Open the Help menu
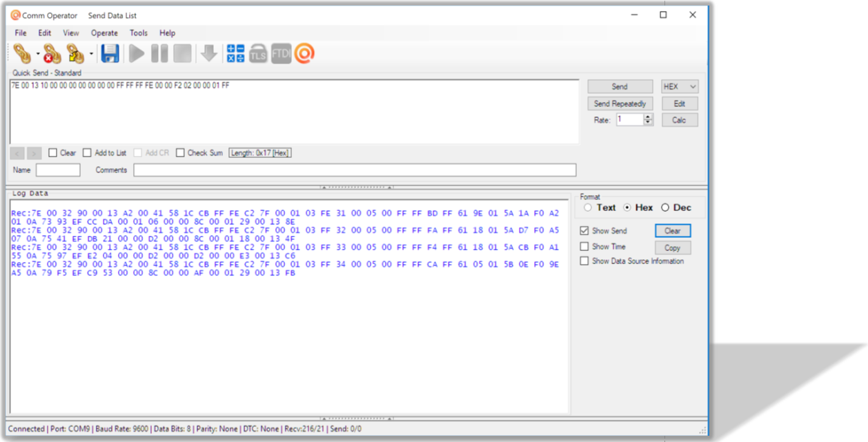The height and width of the screenshot is (442, 868). (x=168, y=33)
